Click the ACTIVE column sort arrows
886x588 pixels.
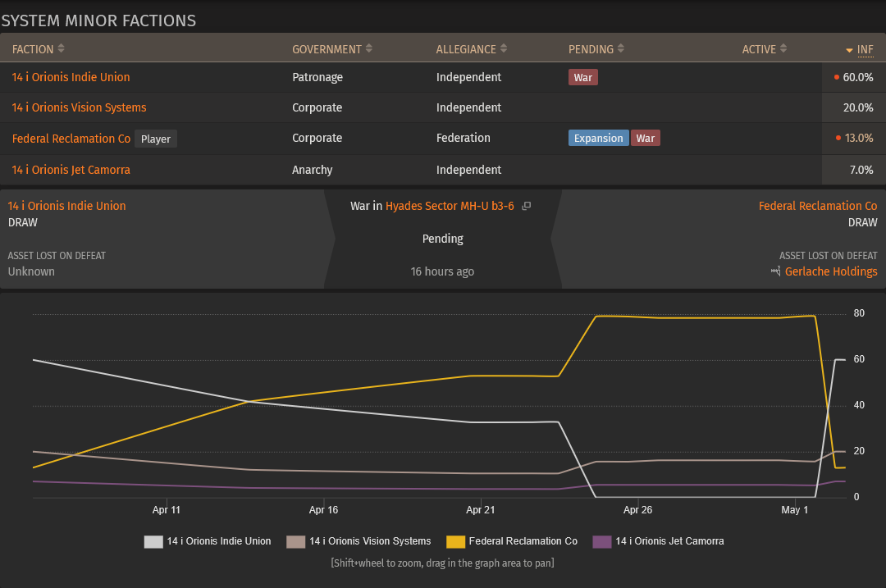[x=783, y=48]
